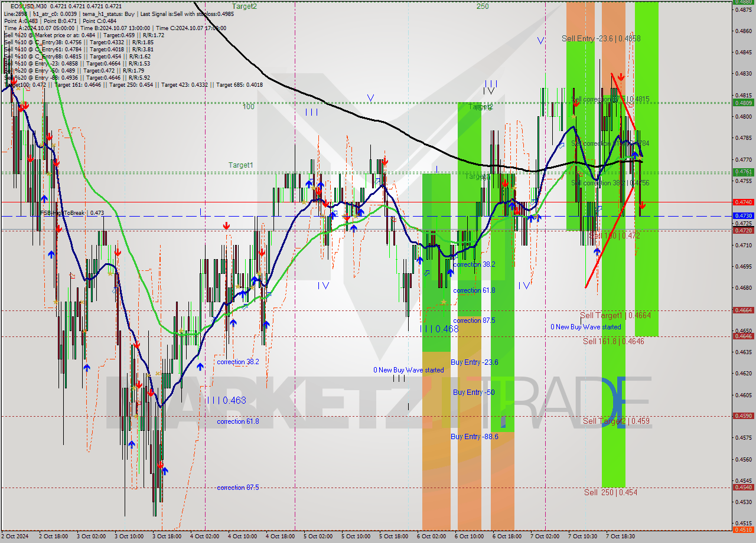This screenshot has width=756, height=543.
Task: Click the 0.4785 price axis value
Action: coord(743,138)
